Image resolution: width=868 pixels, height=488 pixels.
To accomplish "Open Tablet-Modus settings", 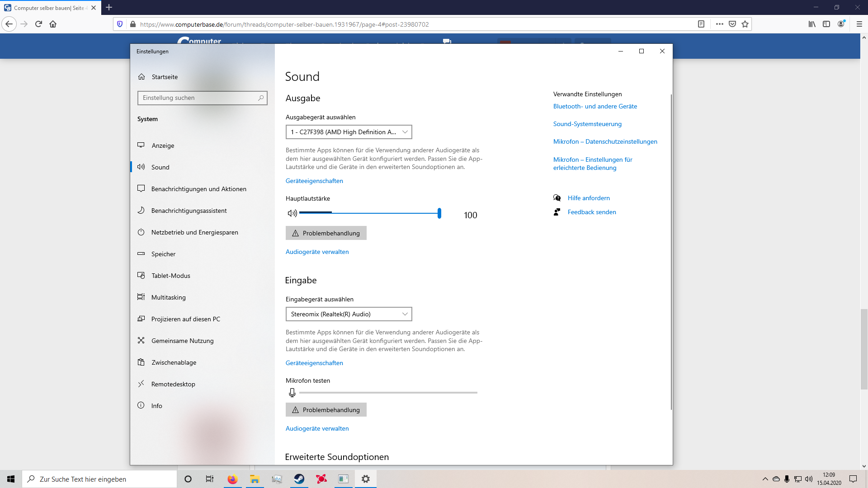I will click(x=203, y=276).
